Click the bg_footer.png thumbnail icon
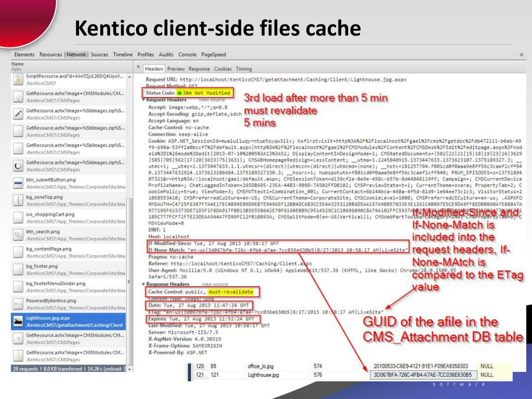The image size is (532, 399). point(18,270)
